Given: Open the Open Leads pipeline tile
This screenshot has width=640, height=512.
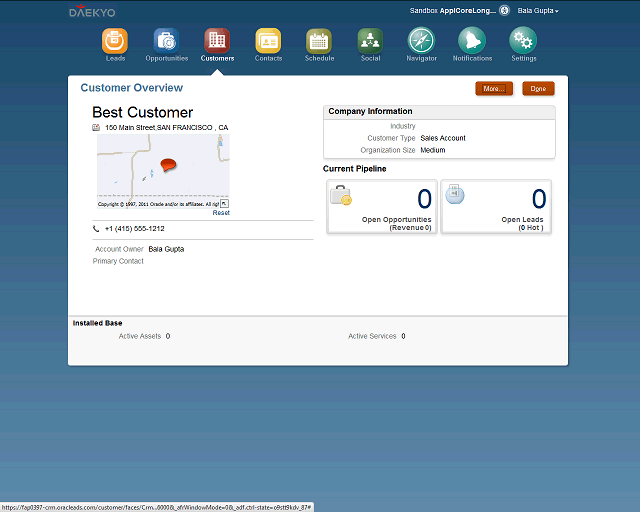Looking at the screenshot, I should (496, 207).
